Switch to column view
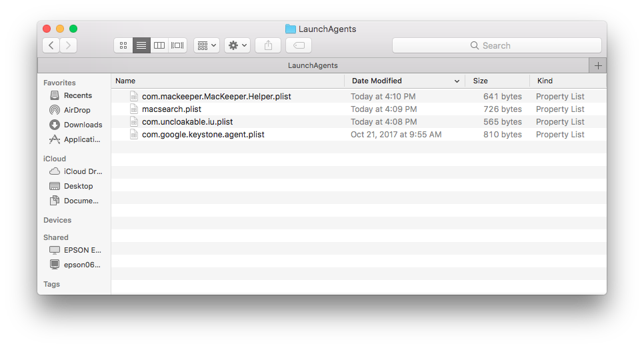 [159, 45]
